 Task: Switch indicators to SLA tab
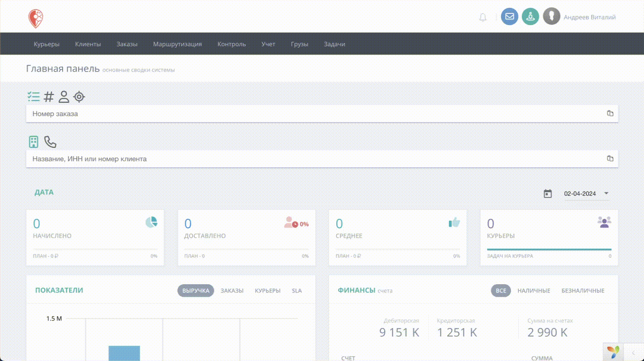[x=296, y=291]
